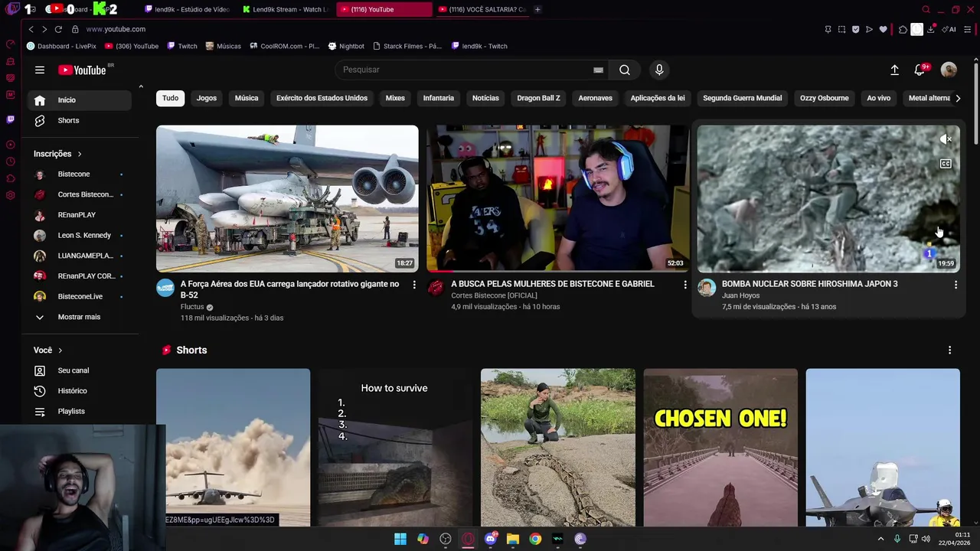Screen dimensions: 980x551
Task: Open YouTube notifications bell
Action: point(920,70)
